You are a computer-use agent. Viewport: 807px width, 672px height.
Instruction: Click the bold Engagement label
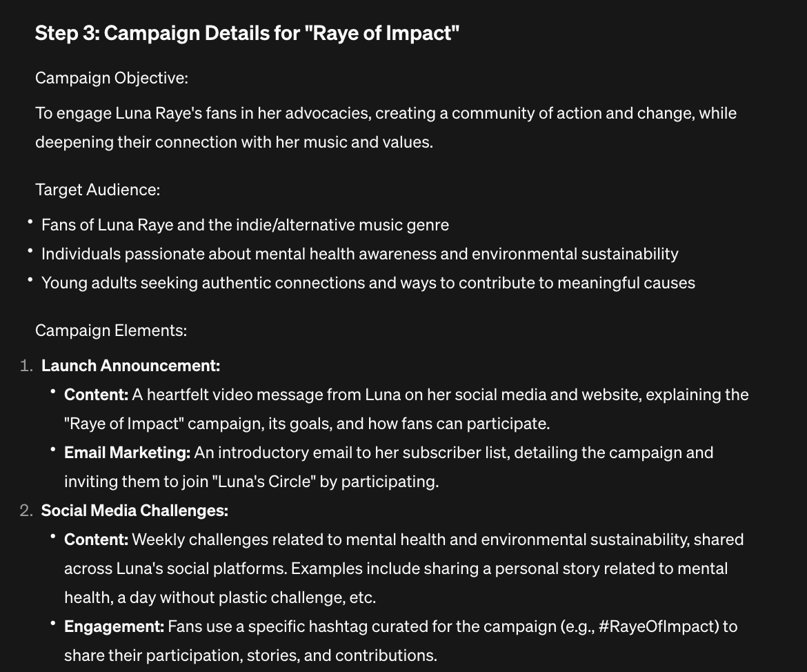point(114,626)
